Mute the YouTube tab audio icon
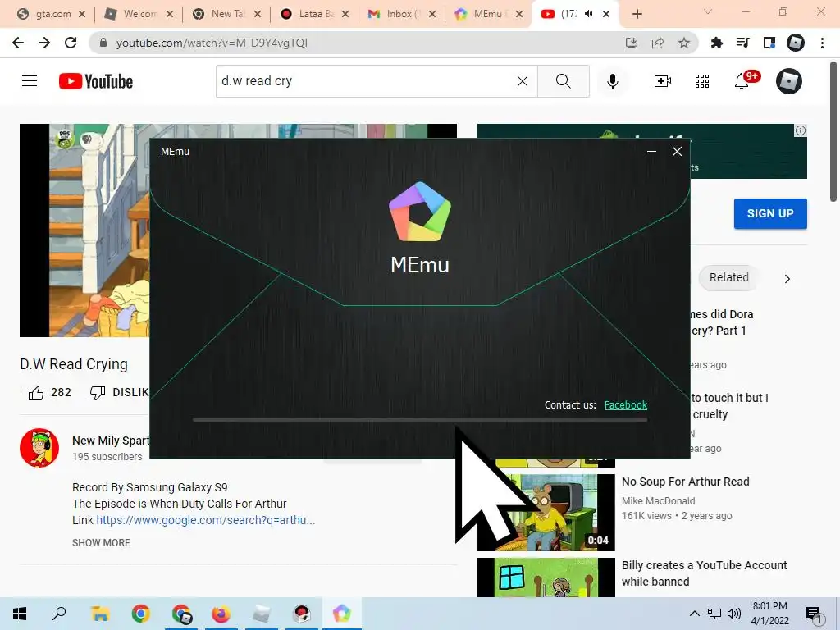Viewport: 840px width, 630px height. click(x=589, y=14)
